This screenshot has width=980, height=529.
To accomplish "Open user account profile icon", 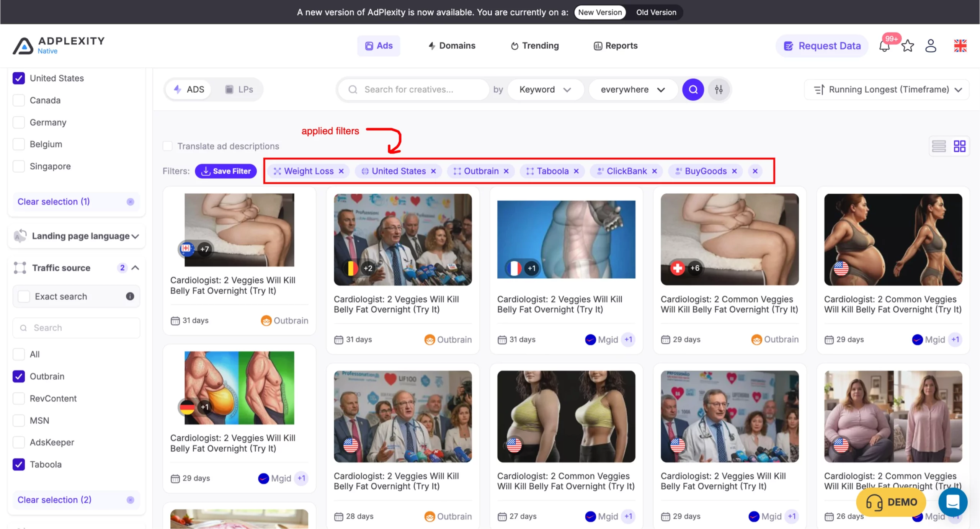I will coord(931,46).
